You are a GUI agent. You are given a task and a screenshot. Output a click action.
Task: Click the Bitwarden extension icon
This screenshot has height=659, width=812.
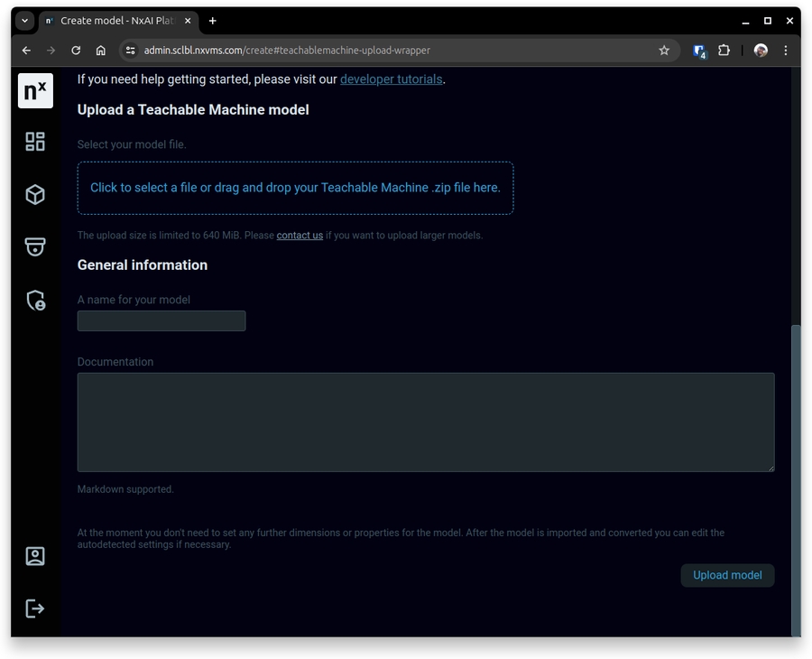point(699,51)
